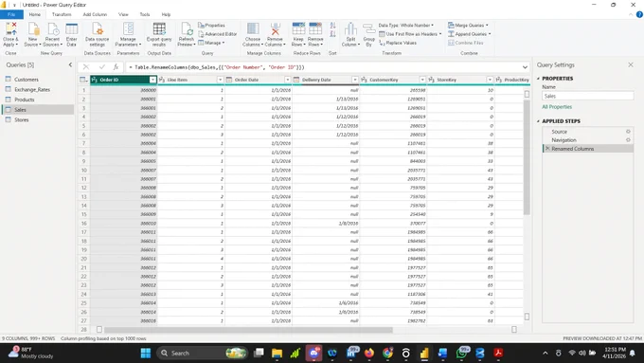Collapse the Queries pane
Viewport: 644px width, 363px height.
[x=70, y=64]
